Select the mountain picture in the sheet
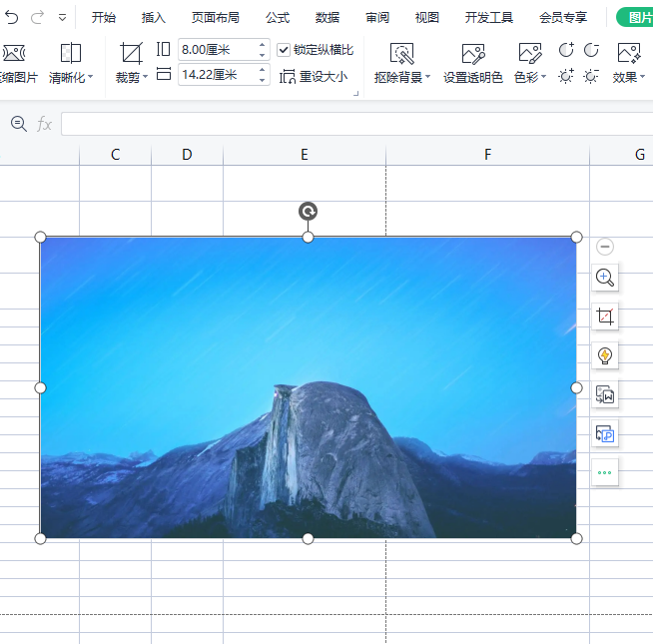The image size is (653, 644). (309, 387)
